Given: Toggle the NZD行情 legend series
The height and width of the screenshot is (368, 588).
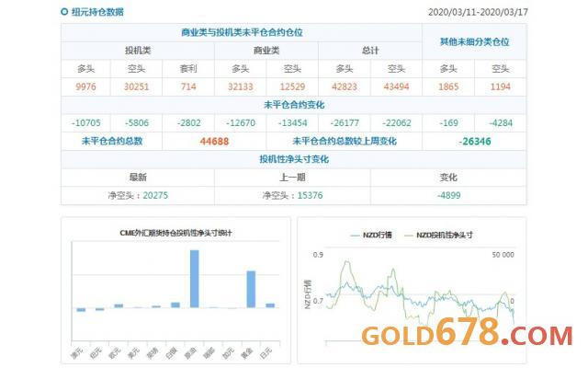Looking at the screenshot, I should coord(371,236).
